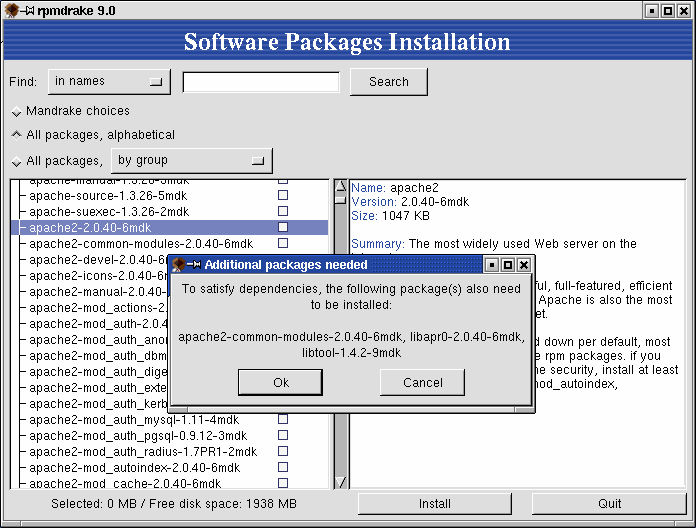Image resolution: width=696 pixels, height=528 pixels.
Task: Quit the package installer
Action: click(609, 504)
